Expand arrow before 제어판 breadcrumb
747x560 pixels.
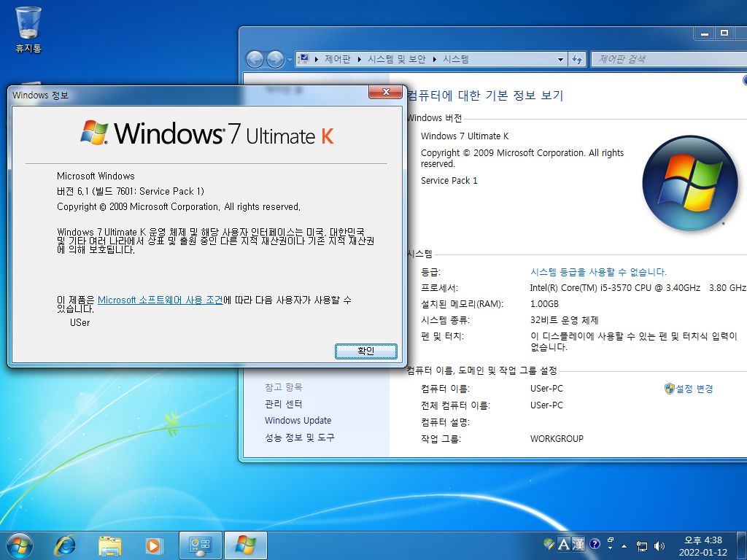point(317,60)
